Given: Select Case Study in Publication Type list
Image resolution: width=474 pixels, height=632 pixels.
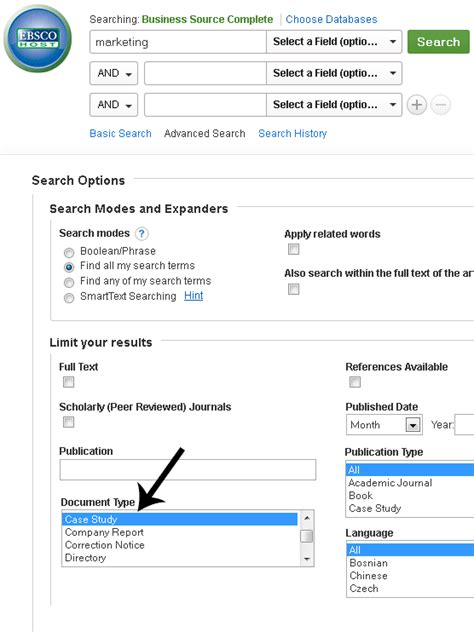Looking at the screenshot, I should pyautogui.click(x=410, y=508).
